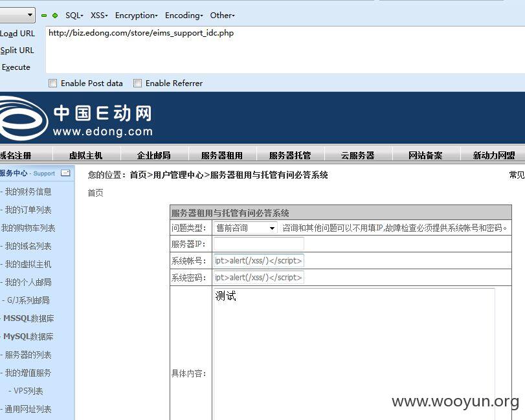Click Execute button
525x420 pixels.
16,67
